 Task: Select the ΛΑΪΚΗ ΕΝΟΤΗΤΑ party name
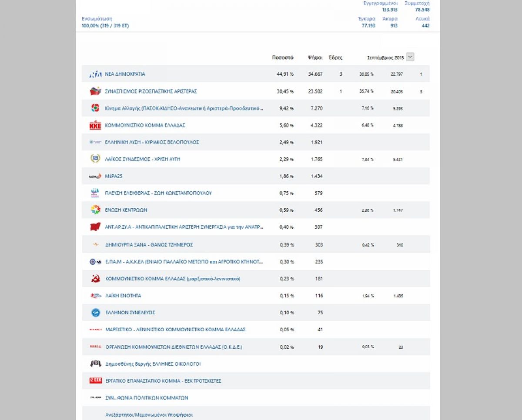(123, 296)
